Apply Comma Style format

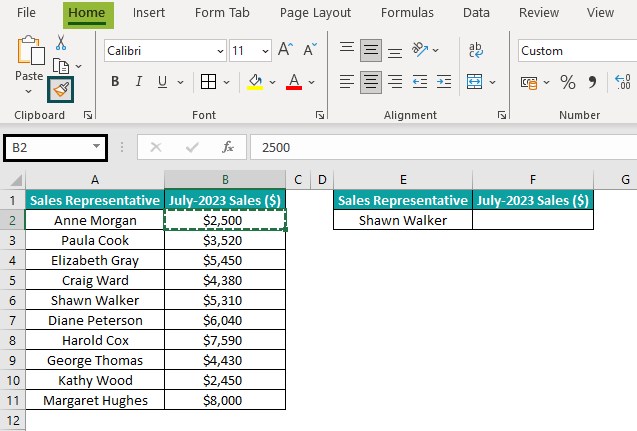[592, 82]
